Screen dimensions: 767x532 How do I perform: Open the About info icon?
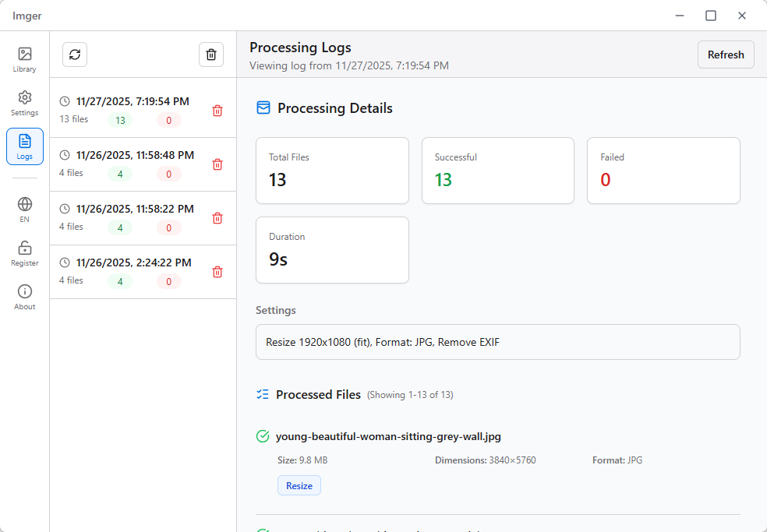25,297
